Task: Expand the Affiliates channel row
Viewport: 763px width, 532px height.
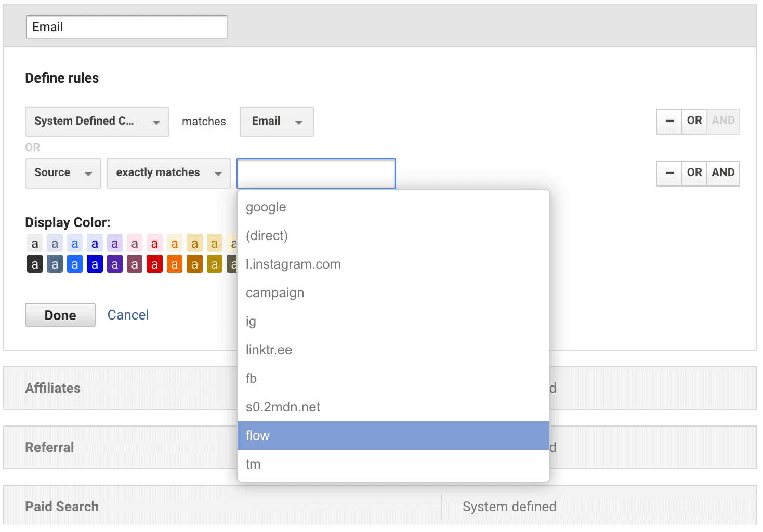Action: coord(53,388)
